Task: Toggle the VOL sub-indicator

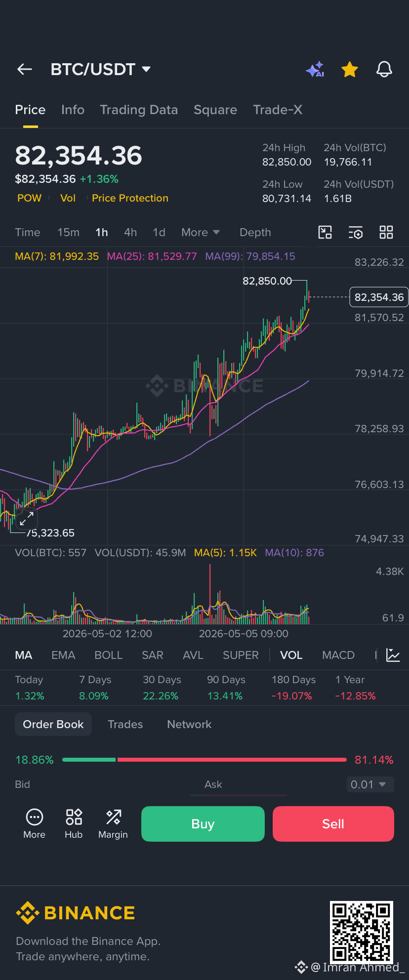Action: point(291,655)
